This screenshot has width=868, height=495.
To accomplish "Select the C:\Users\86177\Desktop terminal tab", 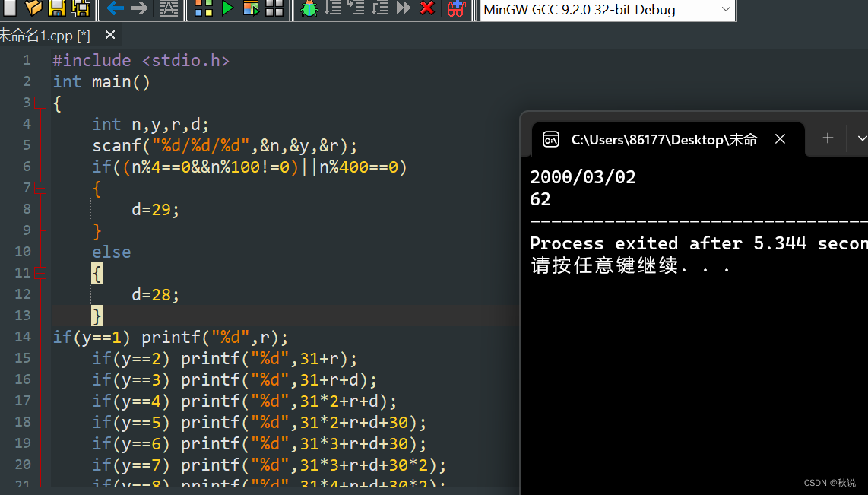I will [664, 140].
